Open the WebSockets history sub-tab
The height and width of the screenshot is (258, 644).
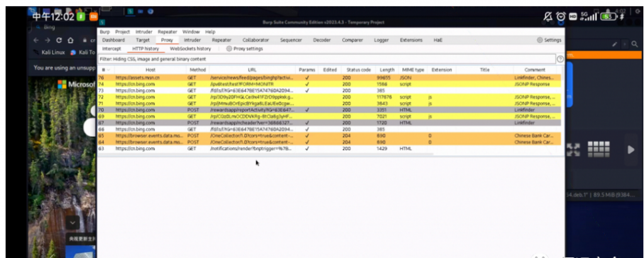[x=191, y=48]
